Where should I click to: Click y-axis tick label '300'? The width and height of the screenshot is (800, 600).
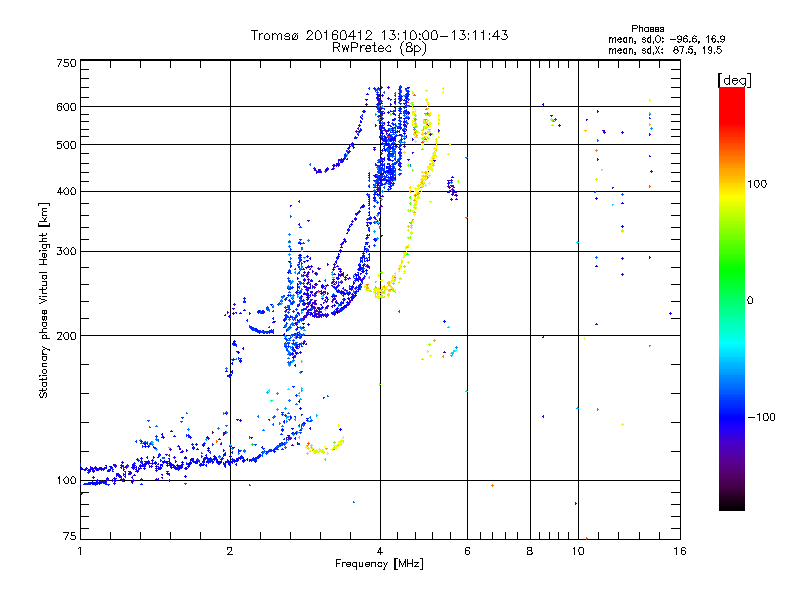tap(67, 252)
